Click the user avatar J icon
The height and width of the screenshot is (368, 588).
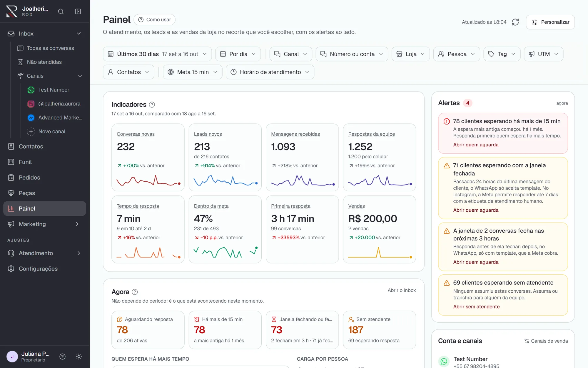[12, 357]
